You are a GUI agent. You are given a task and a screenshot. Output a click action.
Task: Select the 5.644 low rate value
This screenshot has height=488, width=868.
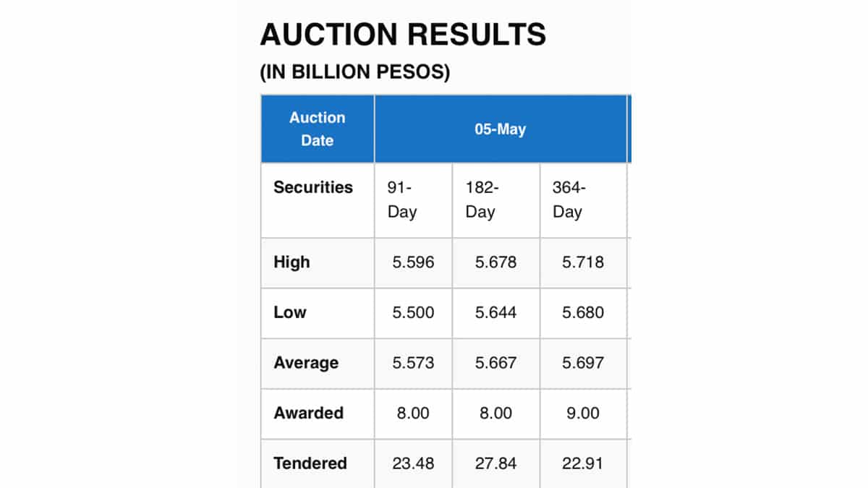[x=495, y=312]
